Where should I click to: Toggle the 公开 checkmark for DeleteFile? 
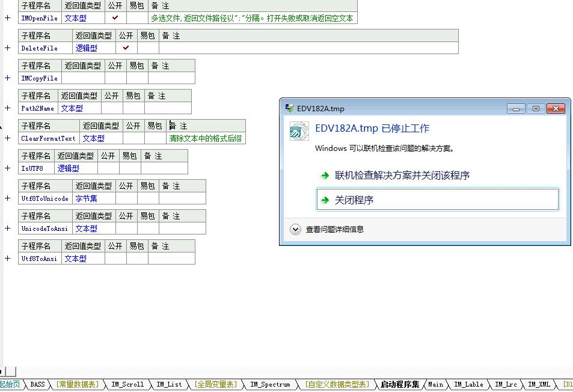click(126, 48)
